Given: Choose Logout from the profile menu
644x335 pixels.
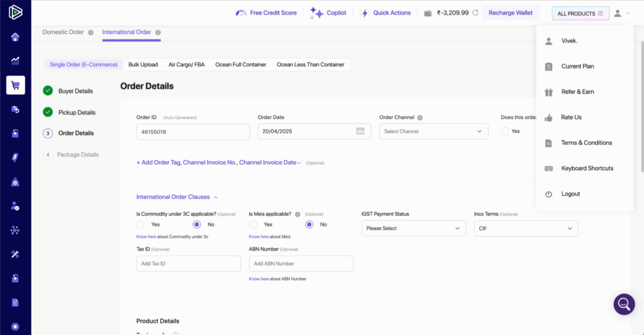Looking at the screenshot, I should click(x=570, y=194).
